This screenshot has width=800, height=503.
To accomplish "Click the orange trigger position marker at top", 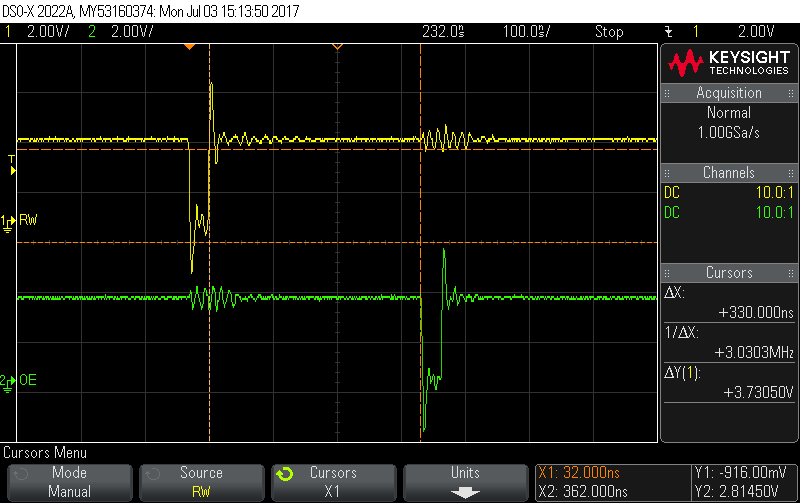I will pyautogui.click(x=189, y=47).
